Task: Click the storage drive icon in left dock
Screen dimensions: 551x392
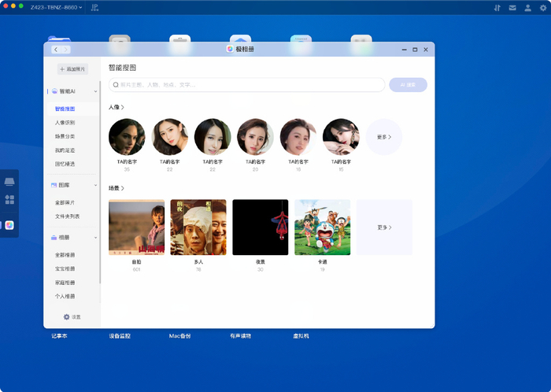Action: [9, 182]
